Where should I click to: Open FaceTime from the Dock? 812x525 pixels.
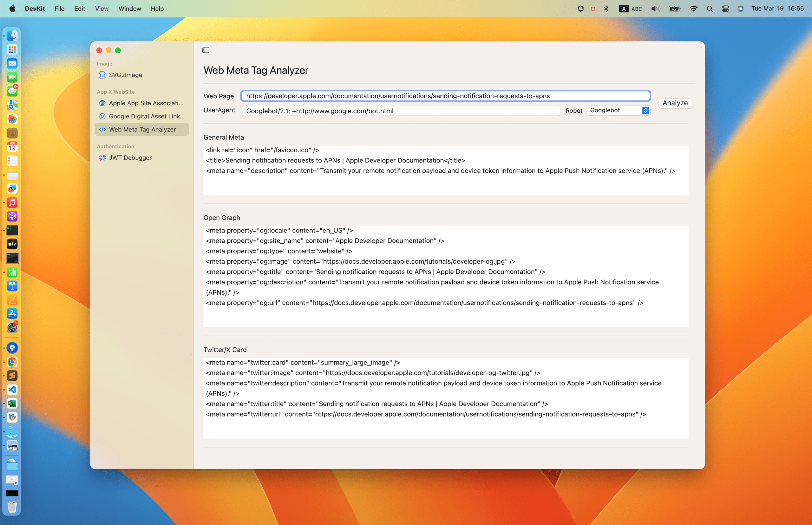(12, 77)
